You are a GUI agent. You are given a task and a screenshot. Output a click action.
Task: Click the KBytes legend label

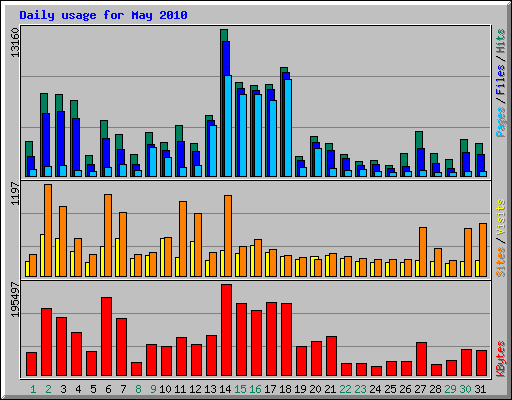tap(501, 359)
